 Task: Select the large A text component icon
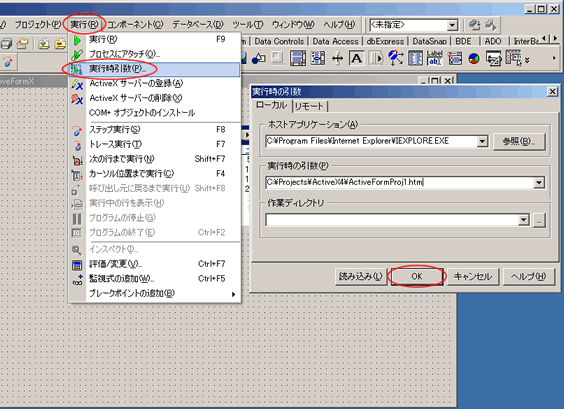point(356,59)
